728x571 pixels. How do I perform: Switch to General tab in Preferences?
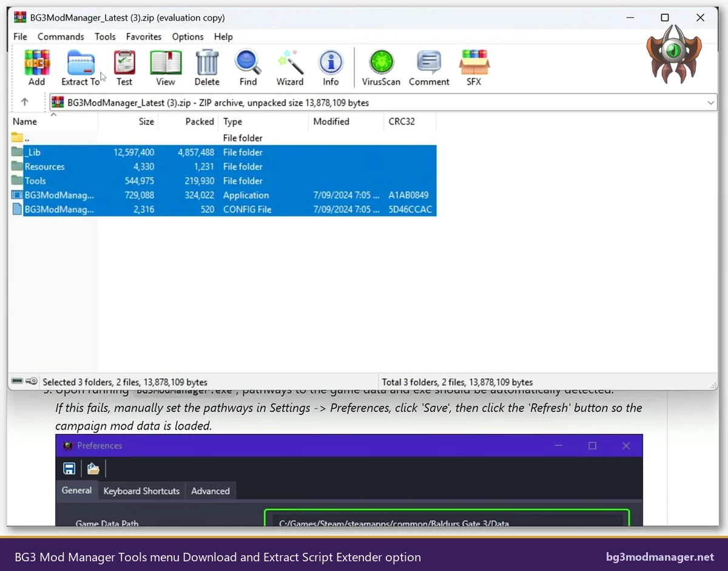coord(77,490)
